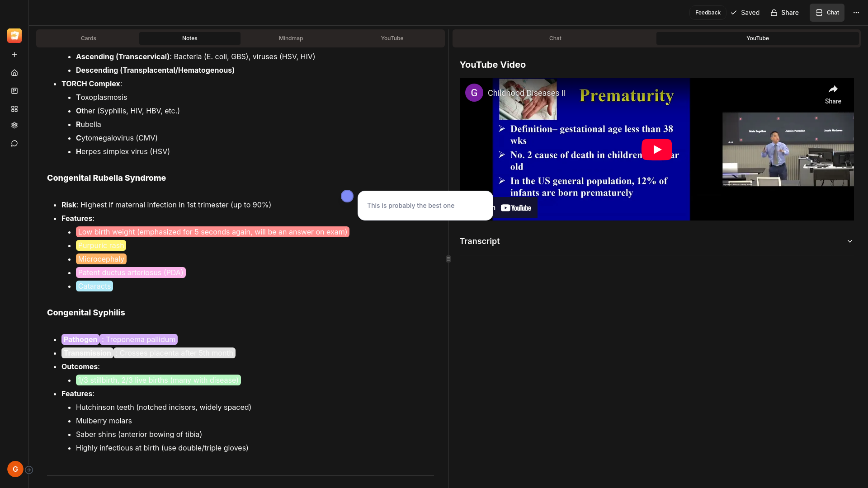Click the Share button in top bar
The image size is (868, 488).
point(784,13)
